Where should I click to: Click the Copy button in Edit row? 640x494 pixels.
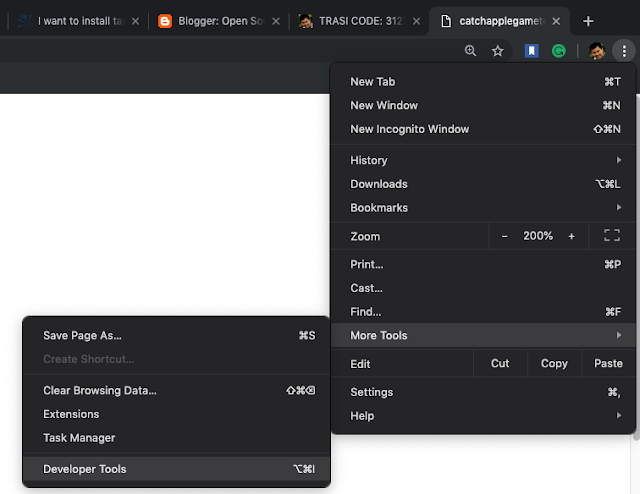point(554,364)
